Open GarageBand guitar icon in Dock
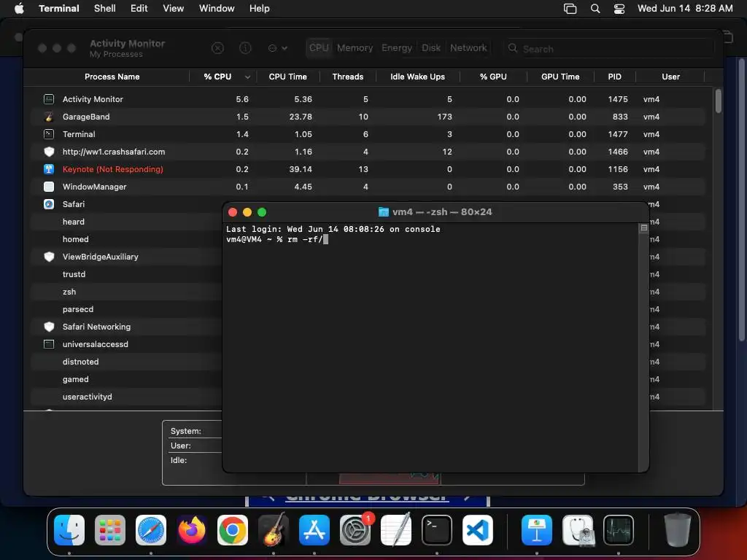Image resolution: width=747 pixels, height=560 pixels. pos(274,530)
